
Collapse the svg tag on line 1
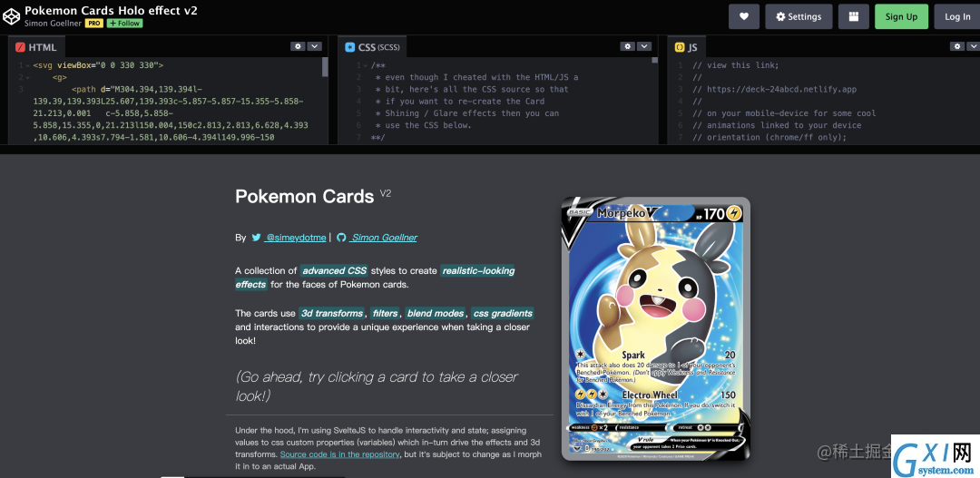tap(27, 65)
